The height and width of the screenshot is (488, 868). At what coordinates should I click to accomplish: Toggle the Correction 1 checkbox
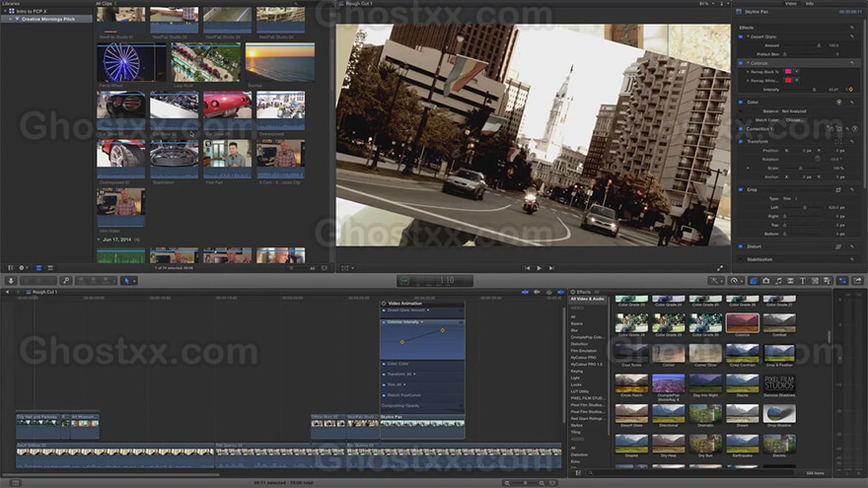pyautogui.click(x=741, y=128)
